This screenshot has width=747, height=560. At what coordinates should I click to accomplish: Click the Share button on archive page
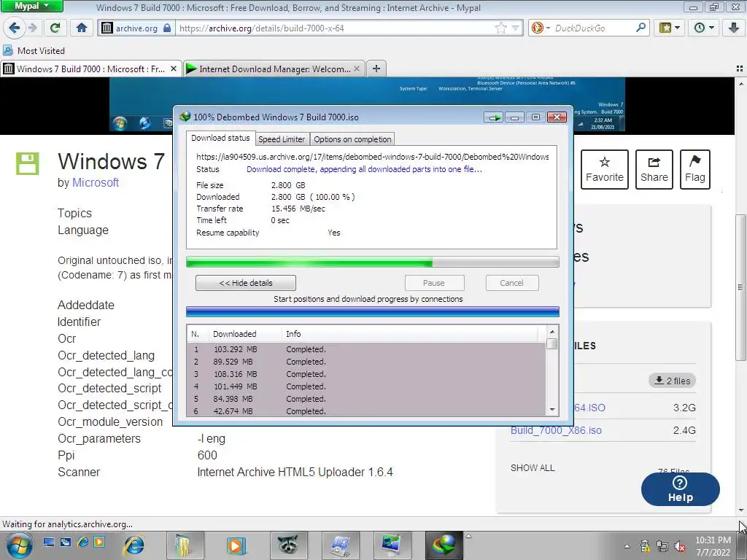654,169
